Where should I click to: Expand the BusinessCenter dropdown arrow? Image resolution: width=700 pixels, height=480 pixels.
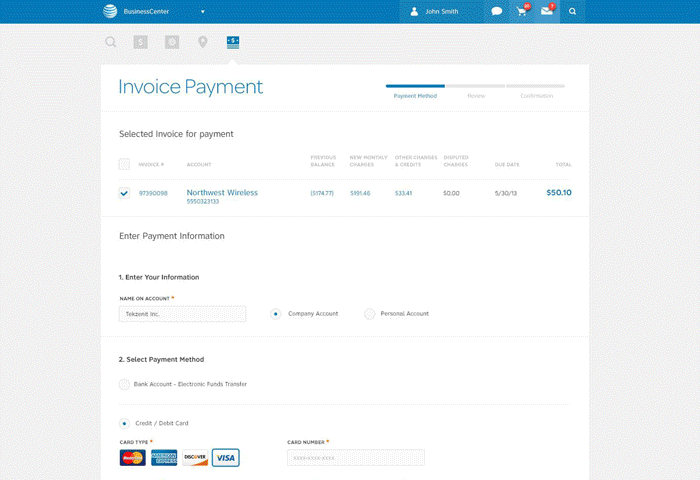click(x=203, y=12)
